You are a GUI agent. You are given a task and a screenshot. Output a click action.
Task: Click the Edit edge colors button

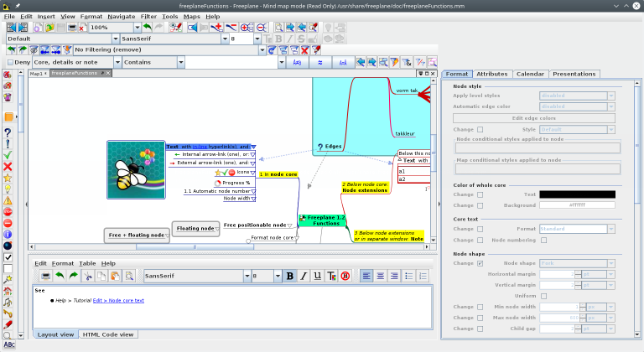[x=534, y=118]
